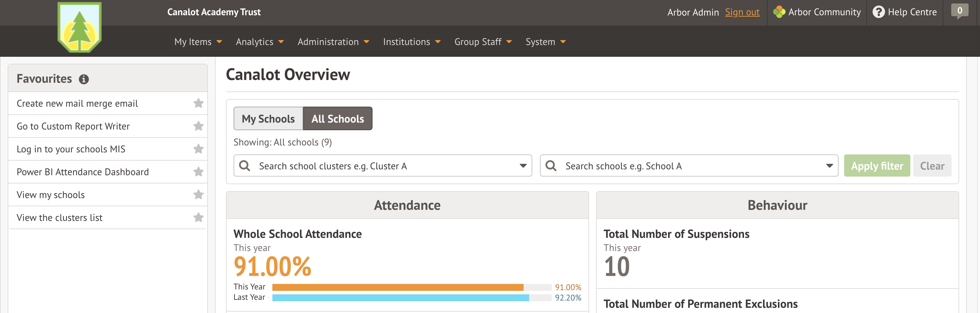The height and width of the screenshot is (313, 980).
Task: Keep the All Schools view selected
Action: (x=338, y=118)
